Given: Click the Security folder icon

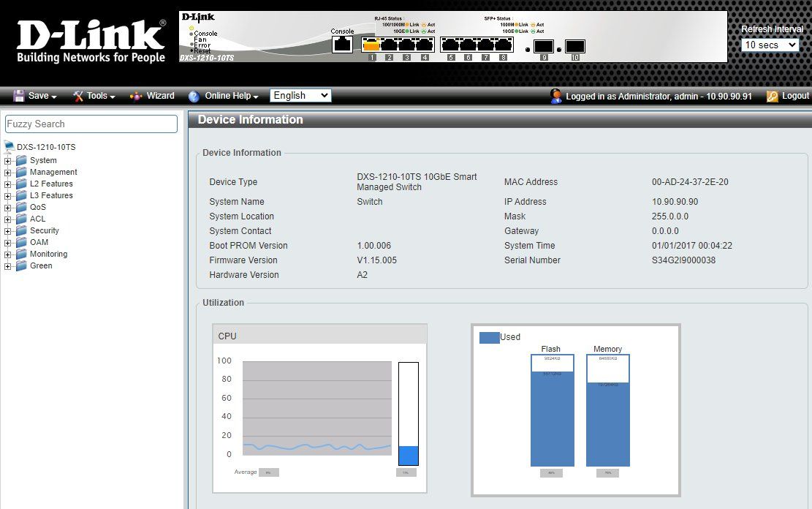Looking at the screenshot, I should 21,230.
